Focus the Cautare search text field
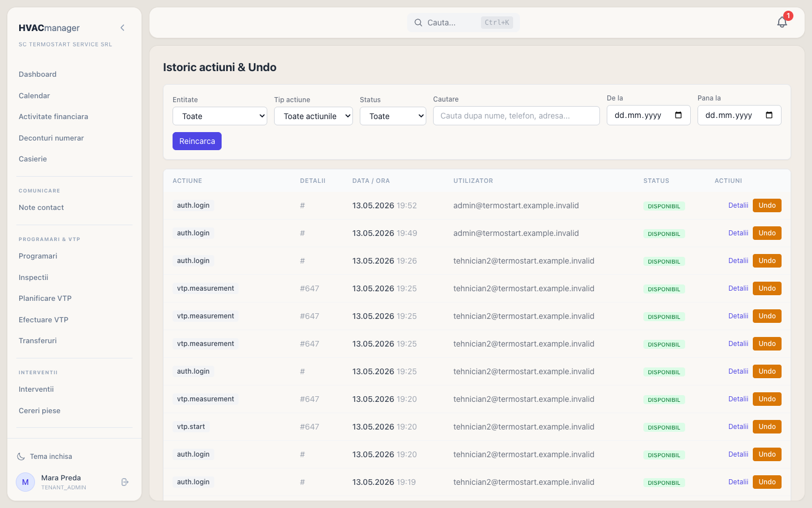 pos(517,116)
